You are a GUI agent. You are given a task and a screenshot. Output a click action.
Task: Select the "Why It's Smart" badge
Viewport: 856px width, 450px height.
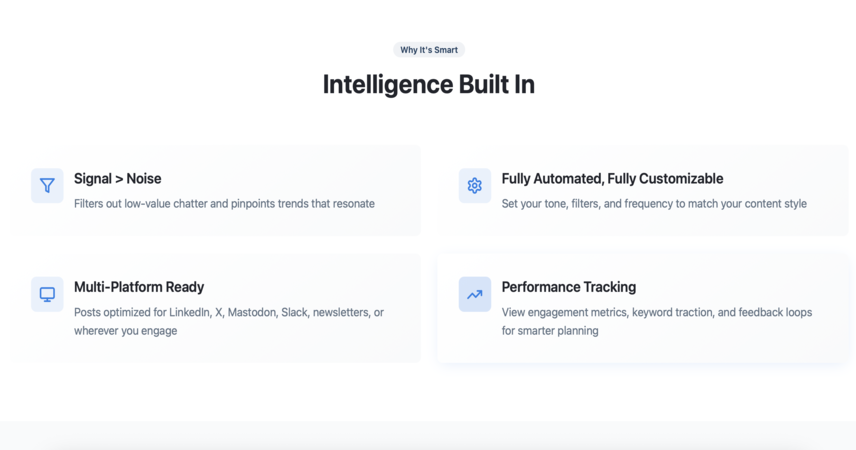click(429, 50)
